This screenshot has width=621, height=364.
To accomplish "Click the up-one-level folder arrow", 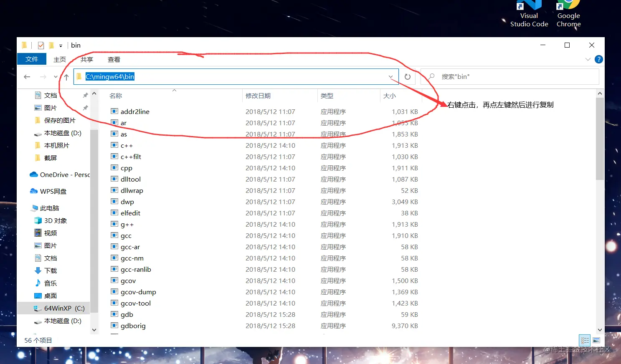I will [66, 77].
